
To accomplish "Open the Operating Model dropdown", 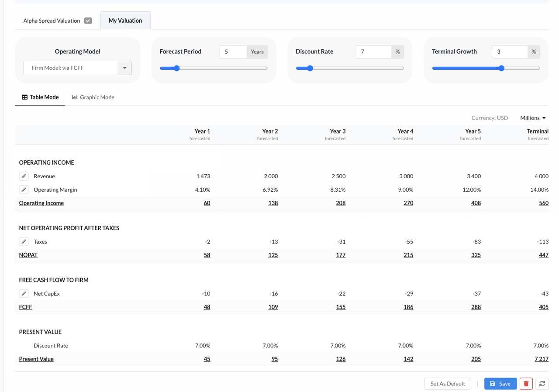I will point(124,68).
